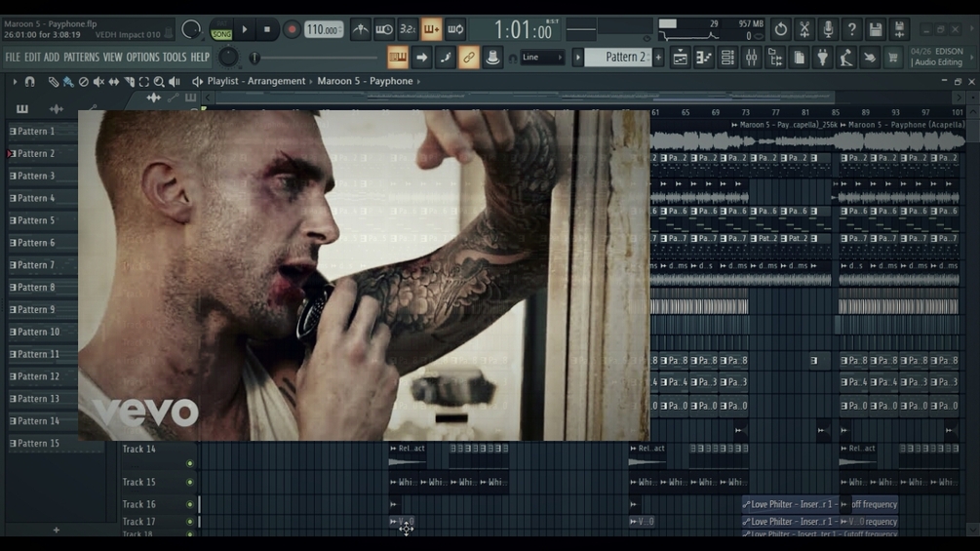Screen dimensions: 980x551
Task: Open the Line snap dropdown
Action: coord(542,58)
